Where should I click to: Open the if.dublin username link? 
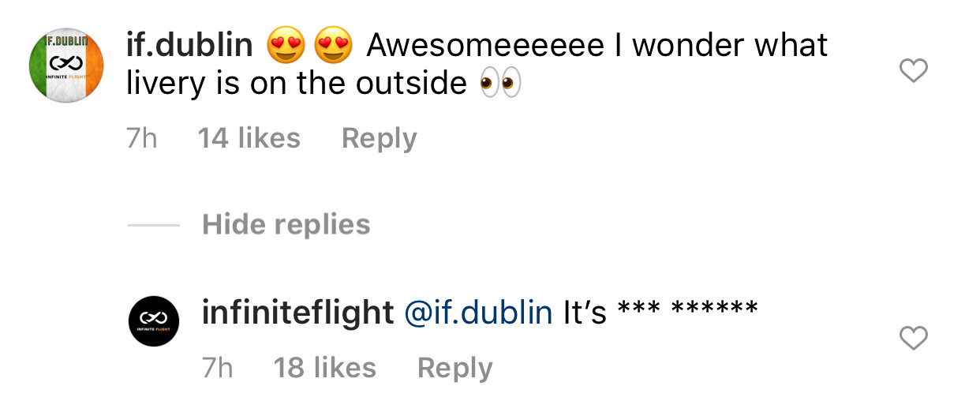[x=189, y=47]
